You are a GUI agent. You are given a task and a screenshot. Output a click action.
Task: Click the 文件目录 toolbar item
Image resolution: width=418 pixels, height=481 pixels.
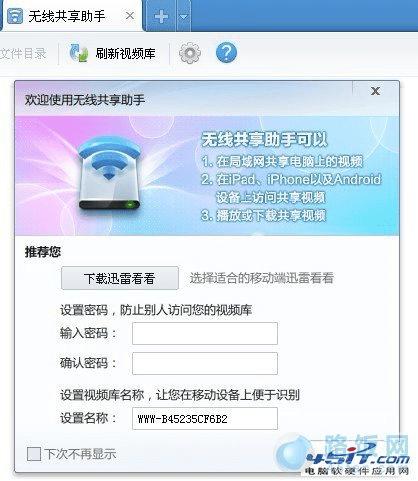(x=23, y=53)
